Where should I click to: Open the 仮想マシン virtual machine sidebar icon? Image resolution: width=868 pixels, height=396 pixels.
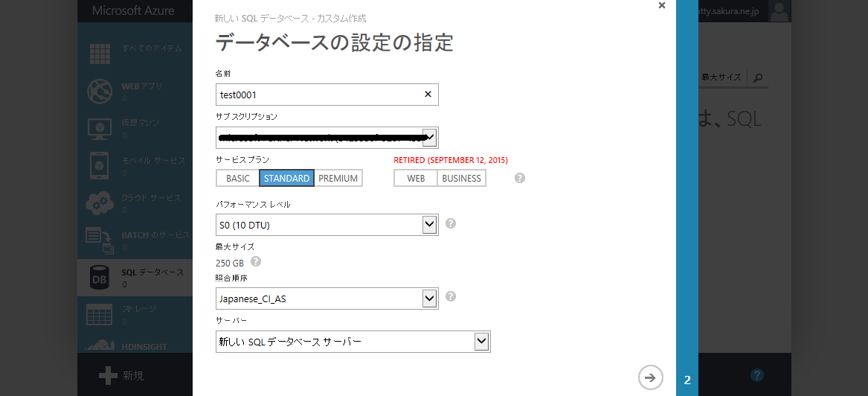pos(100,129)
